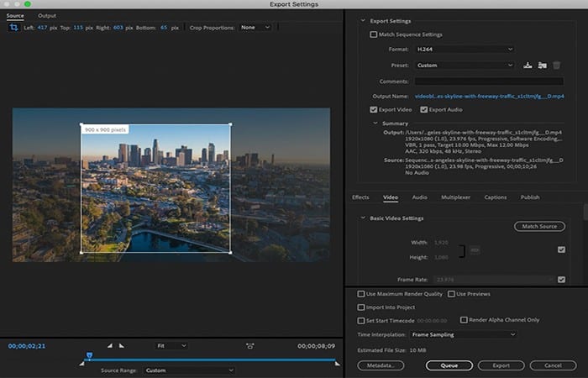
Task: Open the Frame Rate dropdown
Action: (x=494, y=280)
